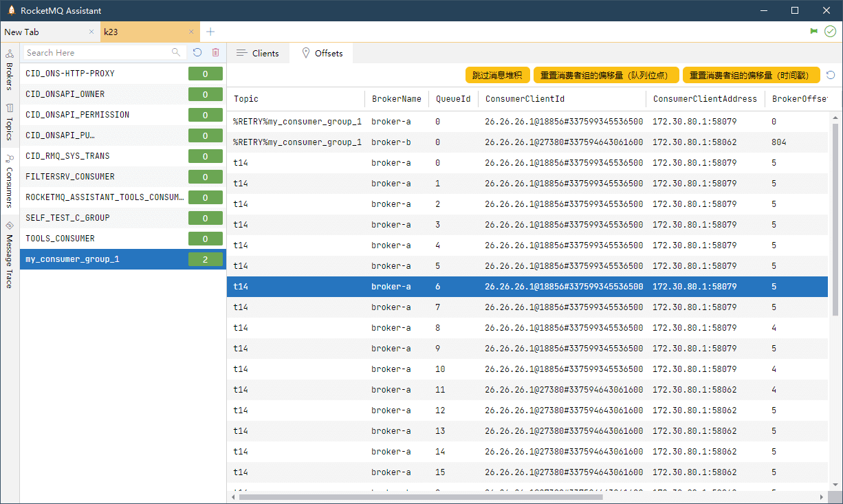843x504 pixels.
Task: Close the k23 tab
Action: 192,32
